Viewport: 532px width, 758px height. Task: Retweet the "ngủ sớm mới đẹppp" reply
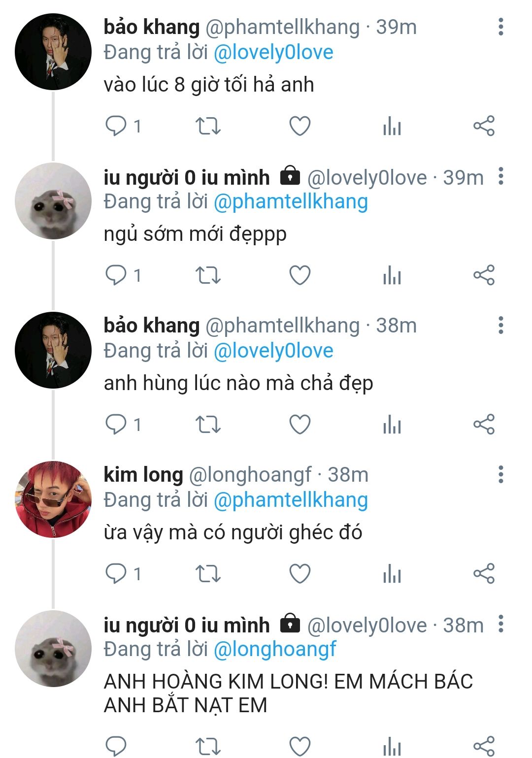208,275
